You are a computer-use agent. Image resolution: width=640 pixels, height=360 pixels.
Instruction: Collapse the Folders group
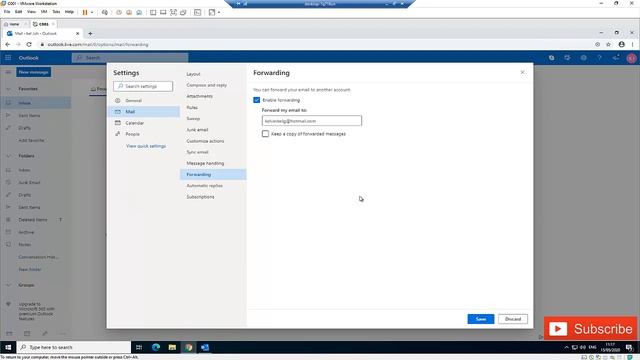[9, 156]
